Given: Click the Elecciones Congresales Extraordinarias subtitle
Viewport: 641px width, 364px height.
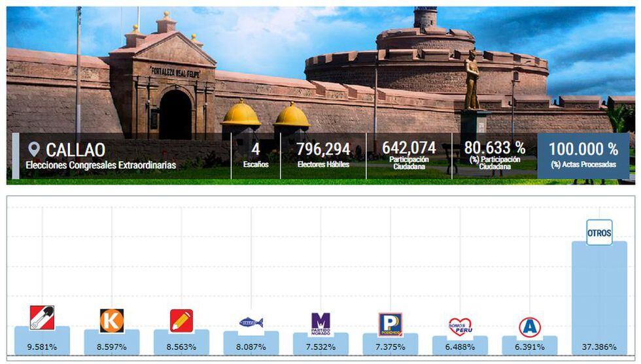Looking at the screenshot, I should coord(101,165).
